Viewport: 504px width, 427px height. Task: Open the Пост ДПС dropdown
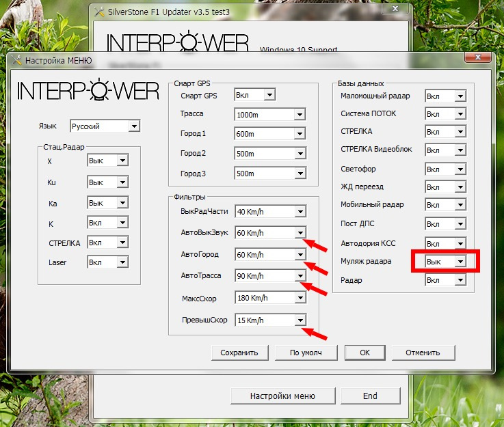[x=445, y=224]
